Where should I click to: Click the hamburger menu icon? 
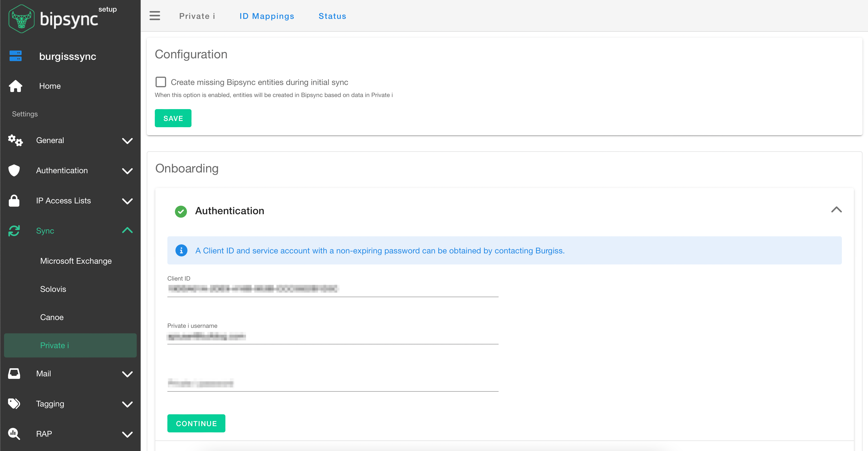[155, 16]
